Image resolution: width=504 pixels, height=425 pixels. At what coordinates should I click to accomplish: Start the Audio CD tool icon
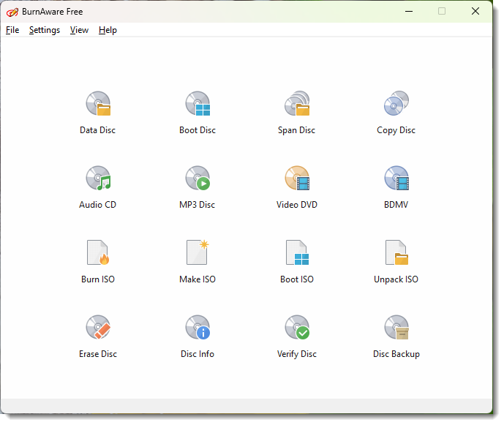[x=98, y=178]
